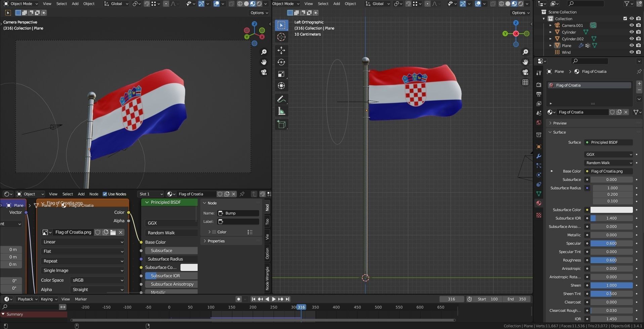Uncheck Use Nodes checkbox
644x329 pixels.
(x=105, y=194)
